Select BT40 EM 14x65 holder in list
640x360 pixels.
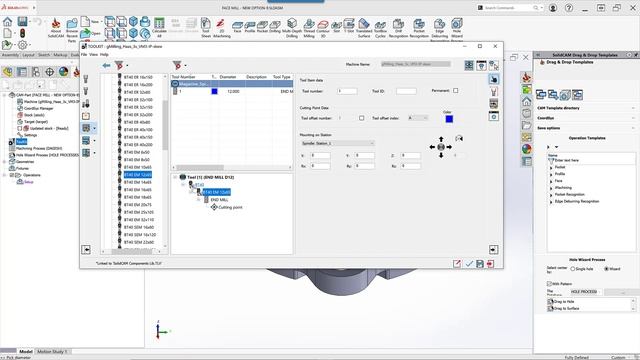point(138,182)
